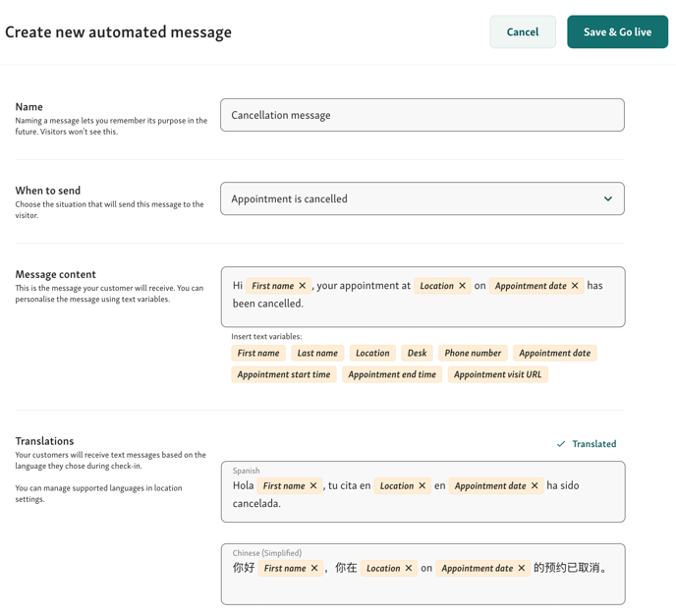
Task: Insert the Appointment visit URL variable
Action: pyautogui.click(x=497, y=374)
